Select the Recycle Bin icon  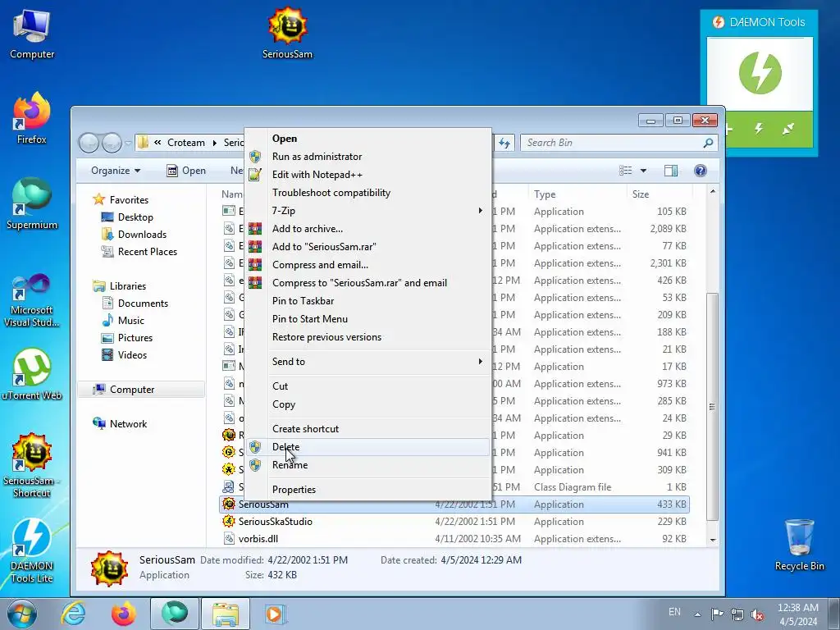799,546
